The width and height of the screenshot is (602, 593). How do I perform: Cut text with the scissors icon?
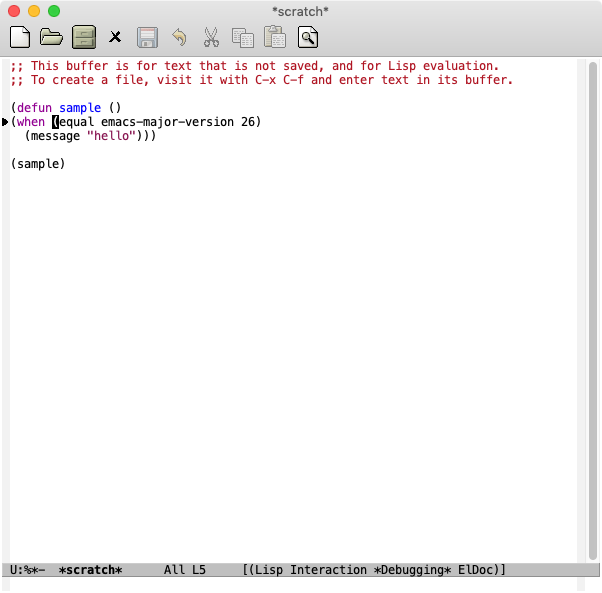211,38
